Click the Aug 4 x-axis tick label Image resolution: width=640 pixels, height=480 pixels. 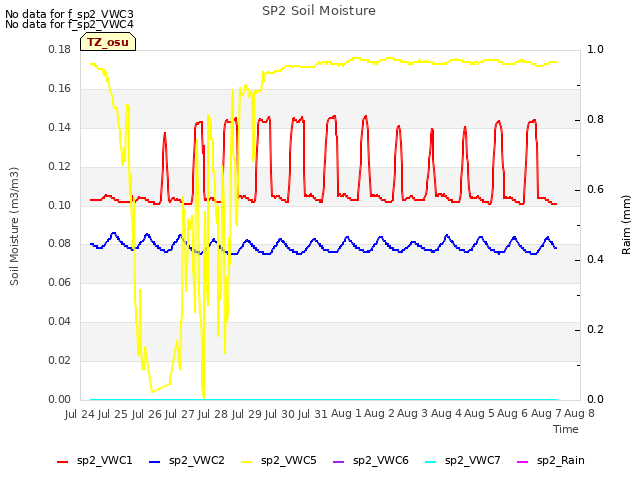coord(447,414)
